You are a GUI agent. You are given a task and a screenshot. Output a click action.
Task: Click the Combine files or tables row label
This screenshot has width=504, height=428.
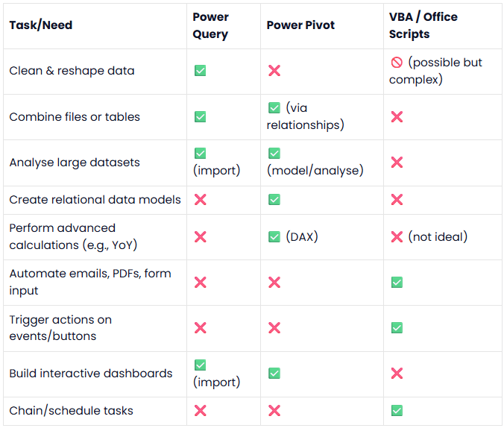point(75,117)
